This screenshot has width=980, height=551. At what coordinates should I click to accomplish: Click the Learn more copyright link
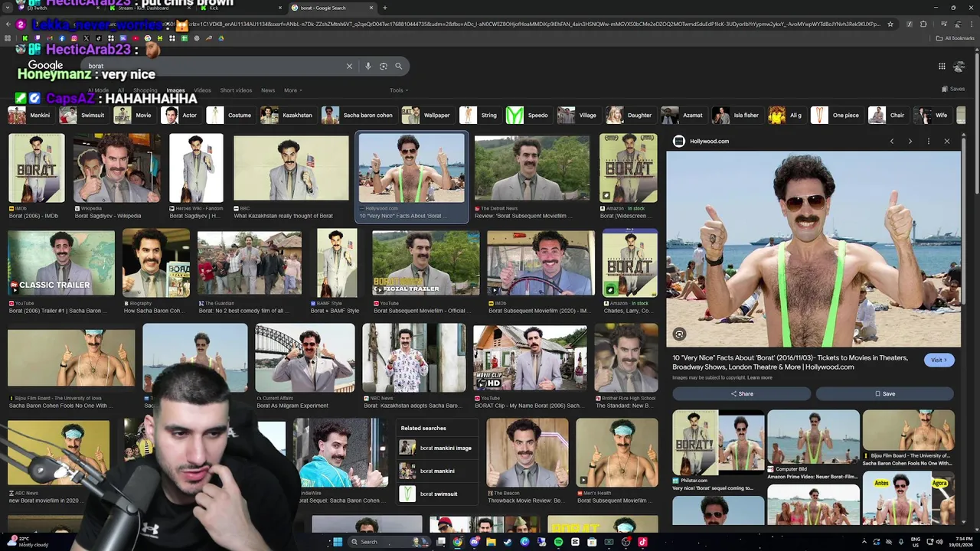click(759, 377)
